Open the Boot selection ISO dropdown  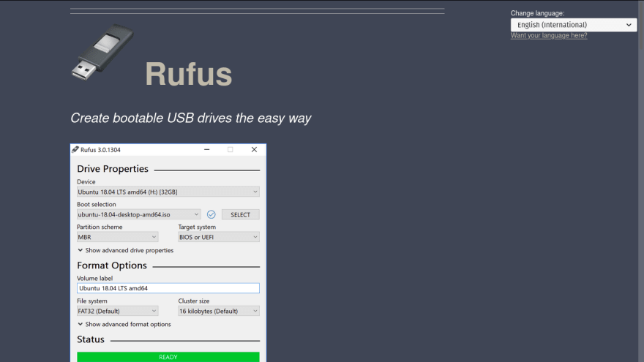pos(138,214)
